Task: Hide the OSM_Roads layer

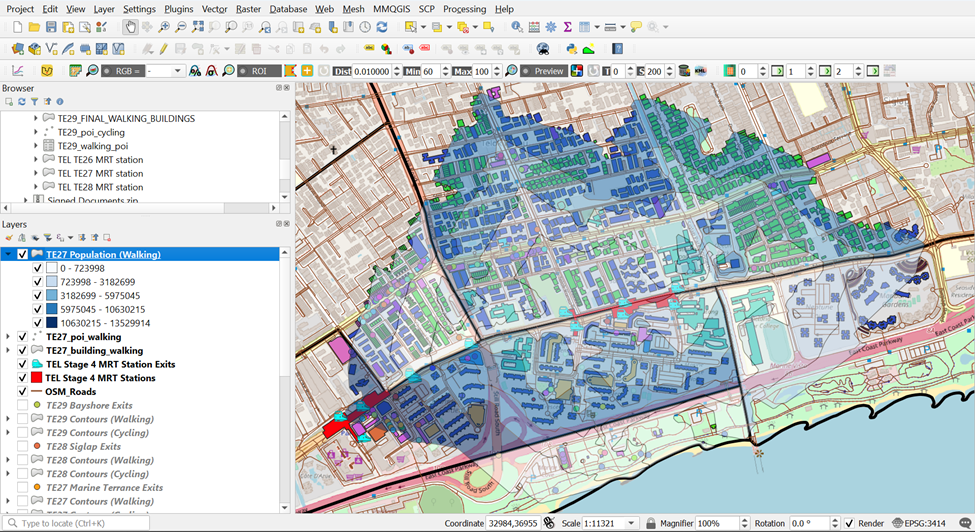Action: coord(23,391)
